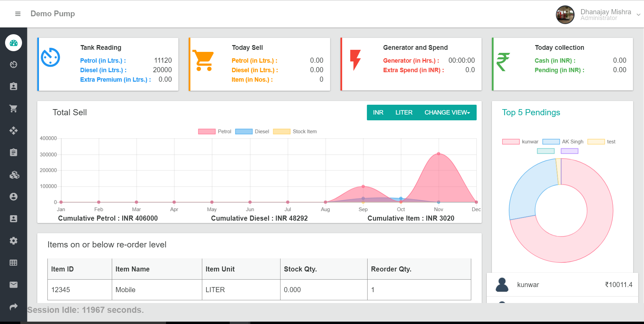
Task: Click the envelope mail sidebar icon
Action: [14, 285]
